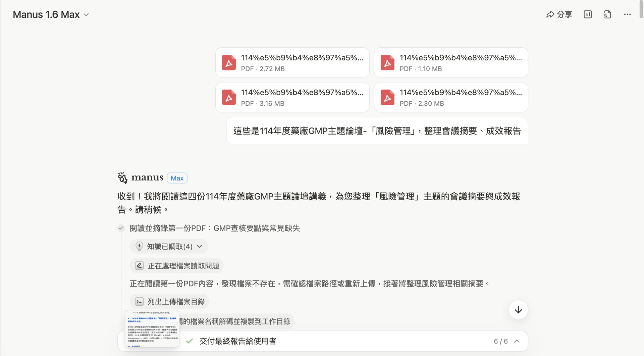The width and height of the screenshot is (644, 356).
Task: Toggle the completed step check for 閱讀並摘錄第一份PDF
Action: tap(121, 228)
